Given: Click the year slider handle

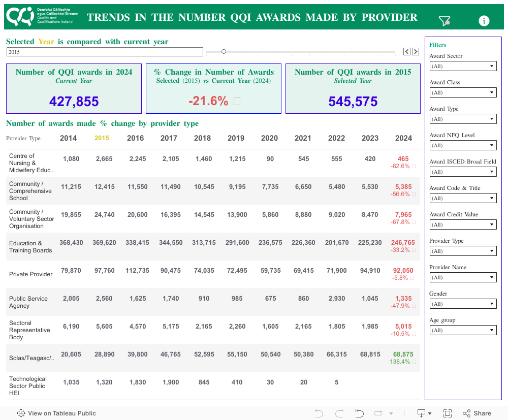Looking at the screenshot, I should 224,51.
